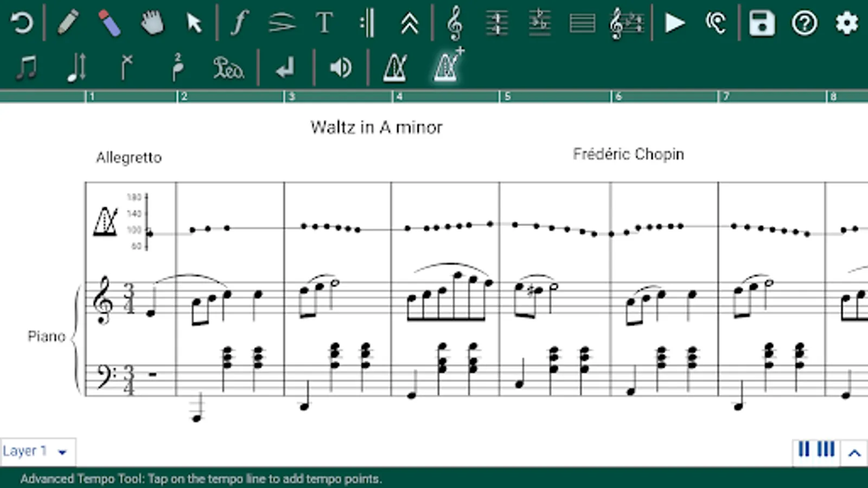Open the staff lines tool

[582, 23]
